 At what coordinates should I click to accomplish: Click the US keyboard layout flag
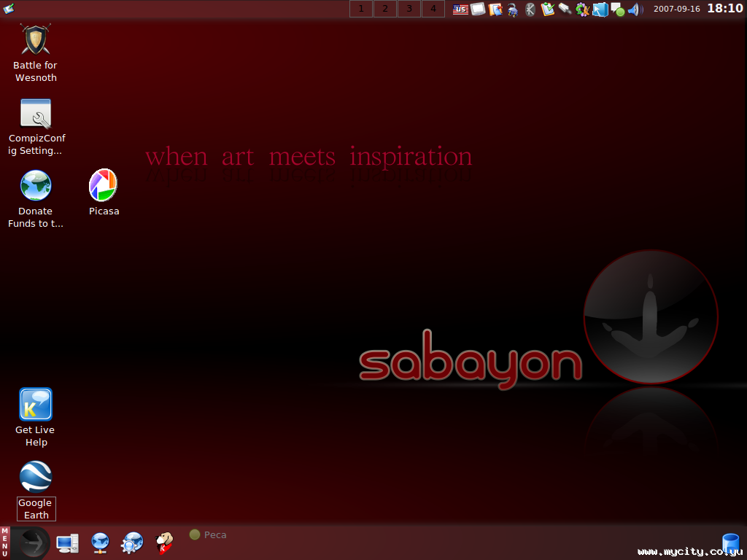pyautogui.click(x=460, y=9)
